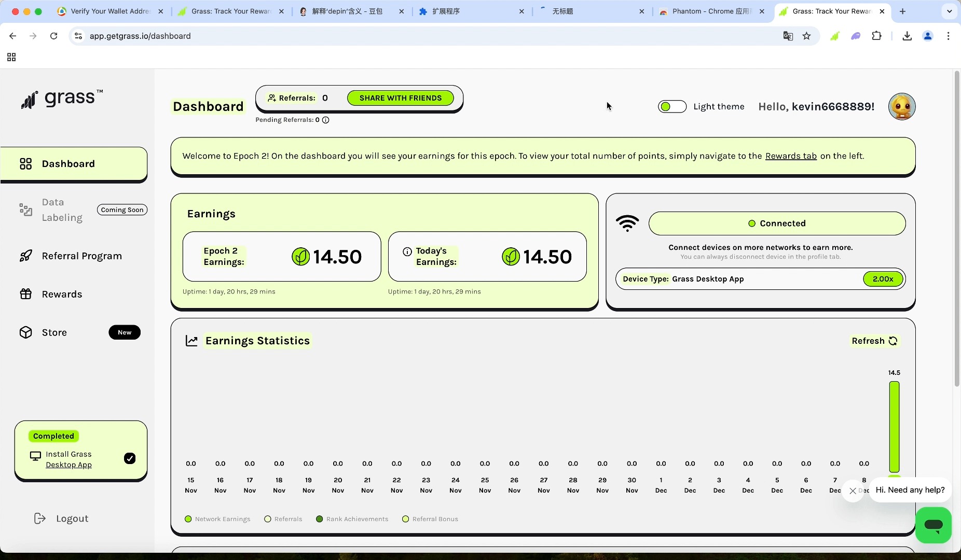961x560 pixels.
Task: Click the Coming Soon badge
Action: point(122,210)
